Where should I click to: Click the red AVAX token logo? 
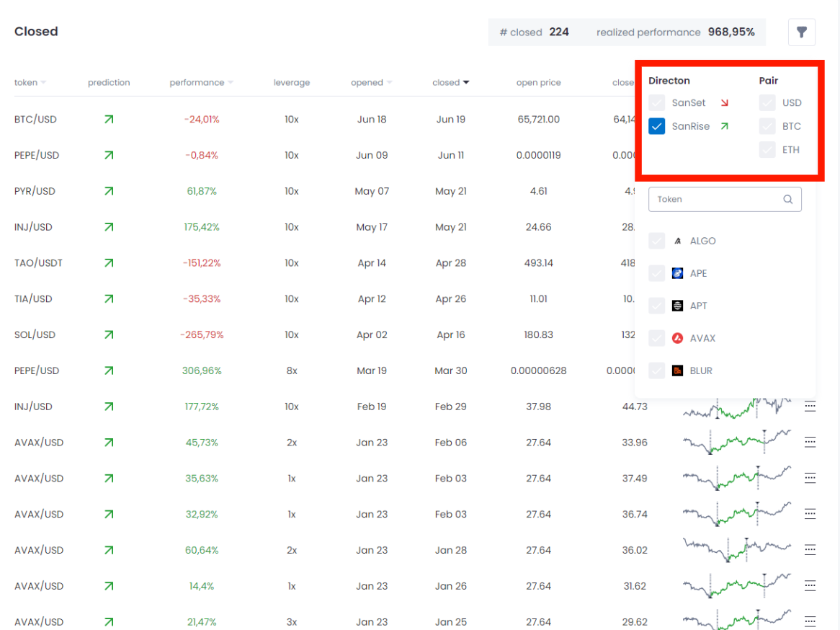point(678,338)
